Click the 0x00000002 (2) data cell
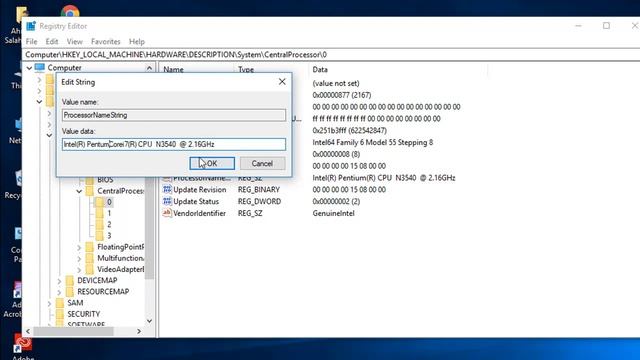Screen dimensions: 640x360 click(336, 201)
